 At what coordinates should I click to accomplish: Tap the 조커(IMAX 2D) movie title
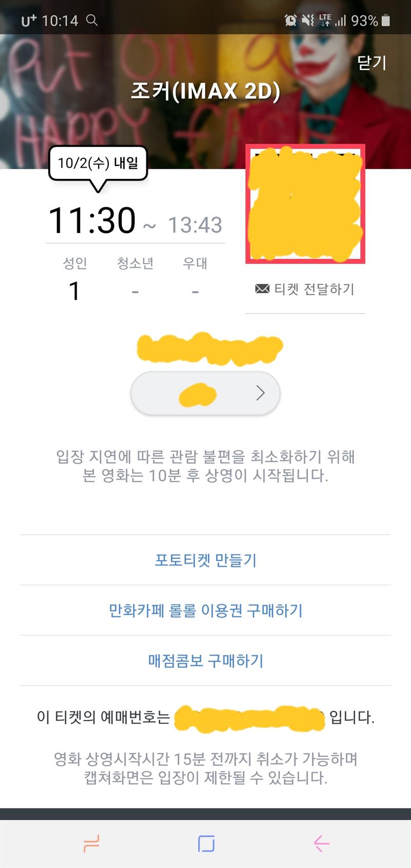click(206, 92)
